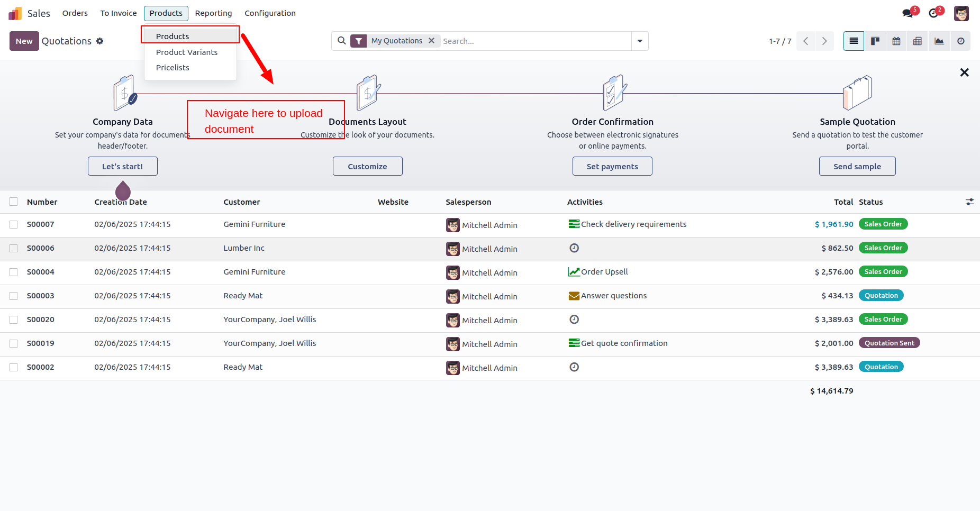Open the user avatar menu

coord(961,13)
